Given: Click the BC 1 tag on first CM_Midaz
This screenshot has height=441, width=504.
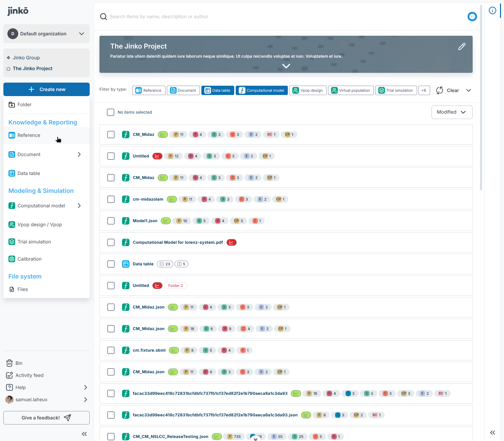Looking at the screenshot, I should (x=271, y=135).
